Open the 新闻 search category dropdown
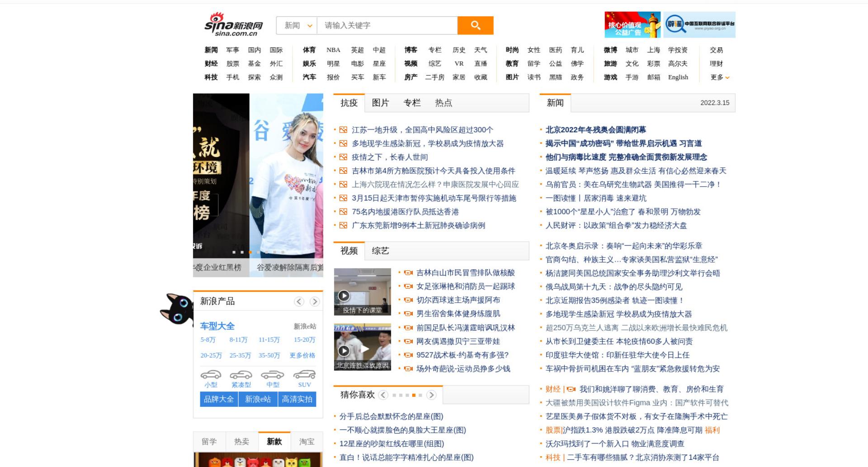Image resolution: width=868 pixels, height=467 pixels. pos(297,25)
